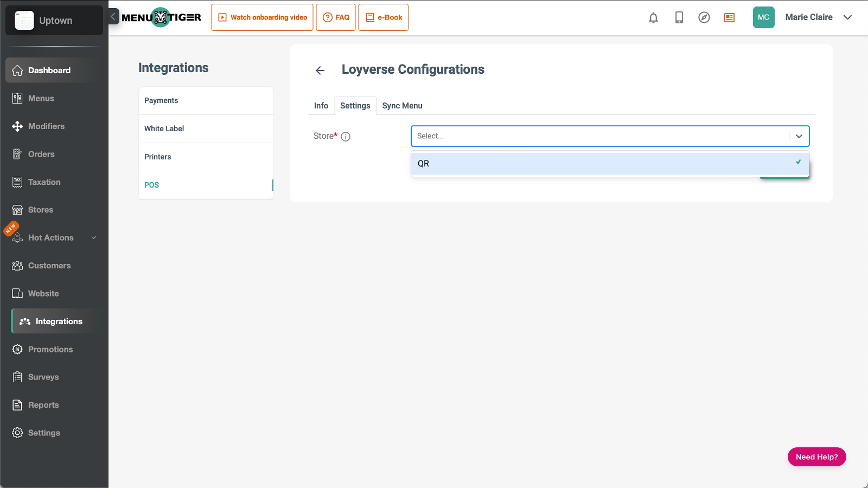Open Taxation label in the sidebar
The image size is (868, 488).
coord(44,182)
